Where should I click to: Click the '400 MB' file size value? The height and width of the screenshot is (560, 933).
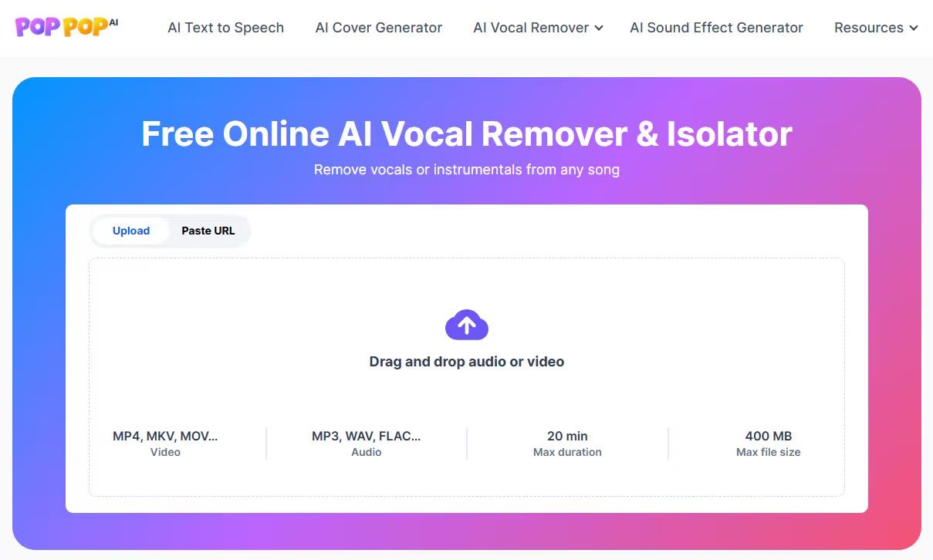click(768, 436)
